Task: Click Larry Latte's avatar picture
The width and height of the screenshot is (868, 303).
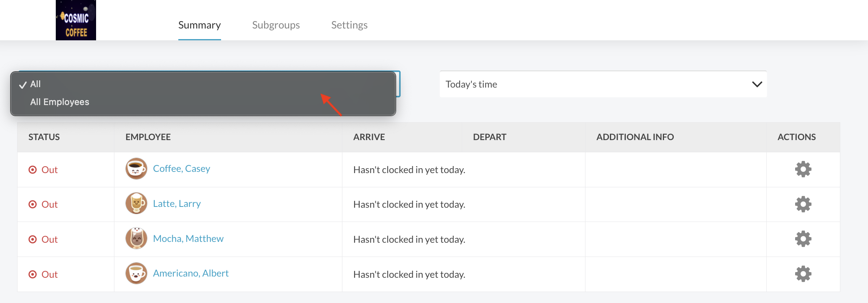Action: [136, 203]
